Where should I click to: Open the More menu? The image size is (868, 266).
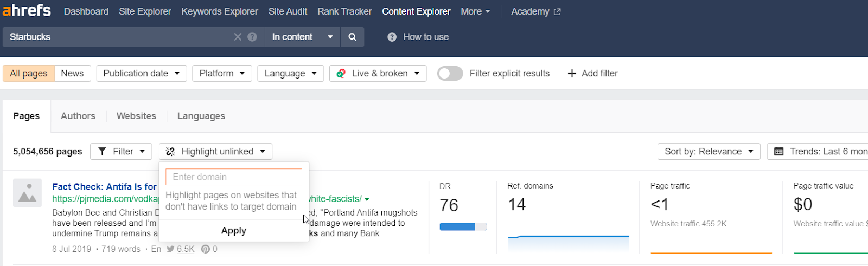[x=475, y=11]
